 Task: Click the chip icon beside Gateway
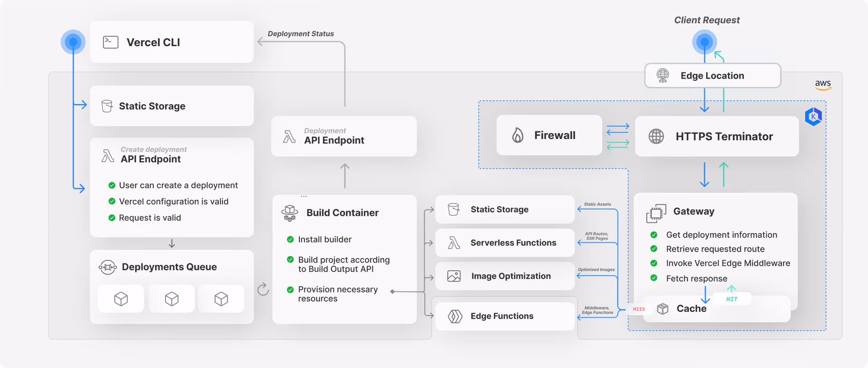[656, 213]
